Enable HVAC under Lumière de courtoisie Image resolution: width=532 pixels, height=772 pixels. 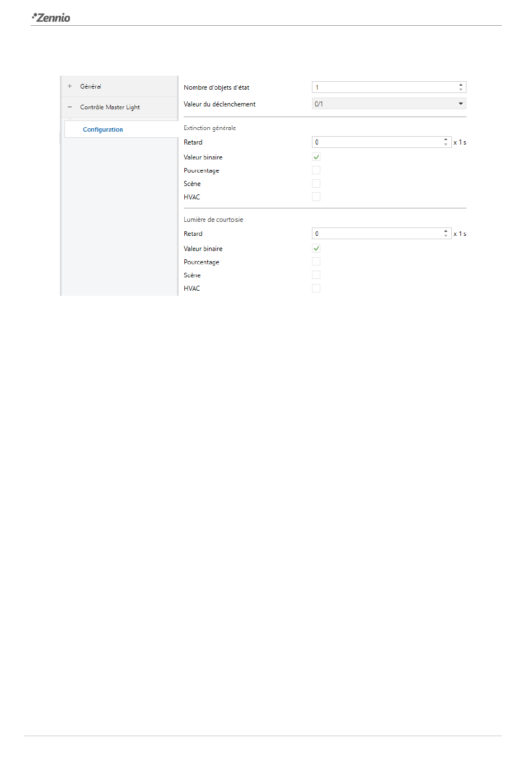pyautogui.click(x=316, y=289)
